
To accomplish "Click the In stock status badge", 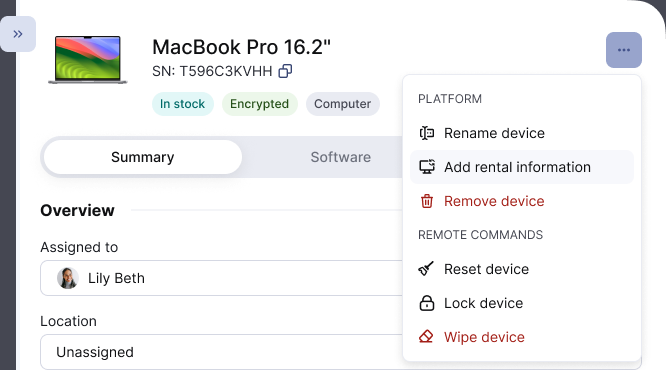I will coord(183,104).
